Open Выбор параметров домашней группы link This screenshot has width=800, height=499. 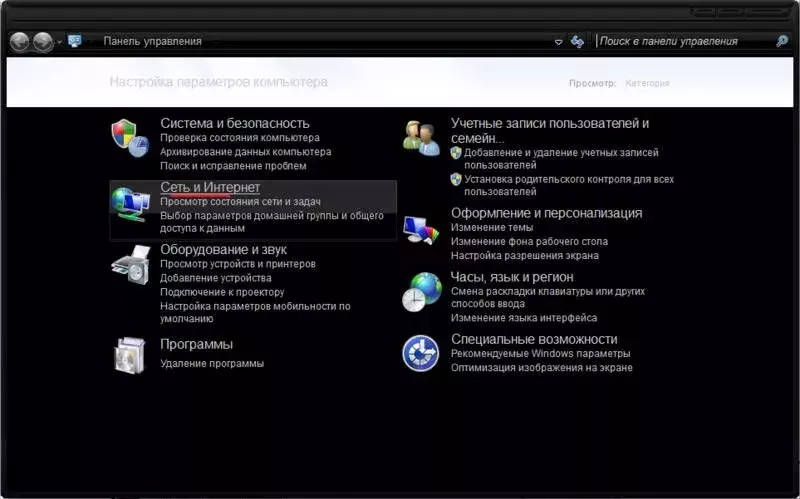272,222
